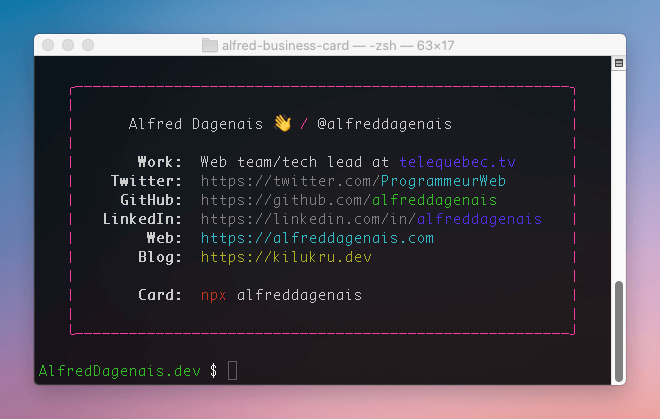Open the Twitter ProgrammeurWeb URL
The image size is (660, 419).
[x=353, y=181]
